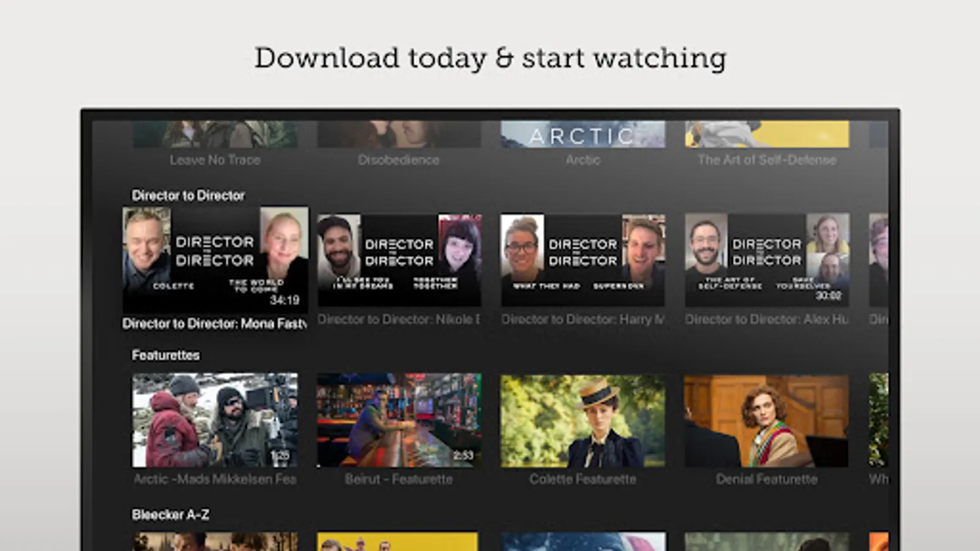Screen dimensions: 980x551
Task: Click the 30:02 duration label
Action: (x=828, y=296)
